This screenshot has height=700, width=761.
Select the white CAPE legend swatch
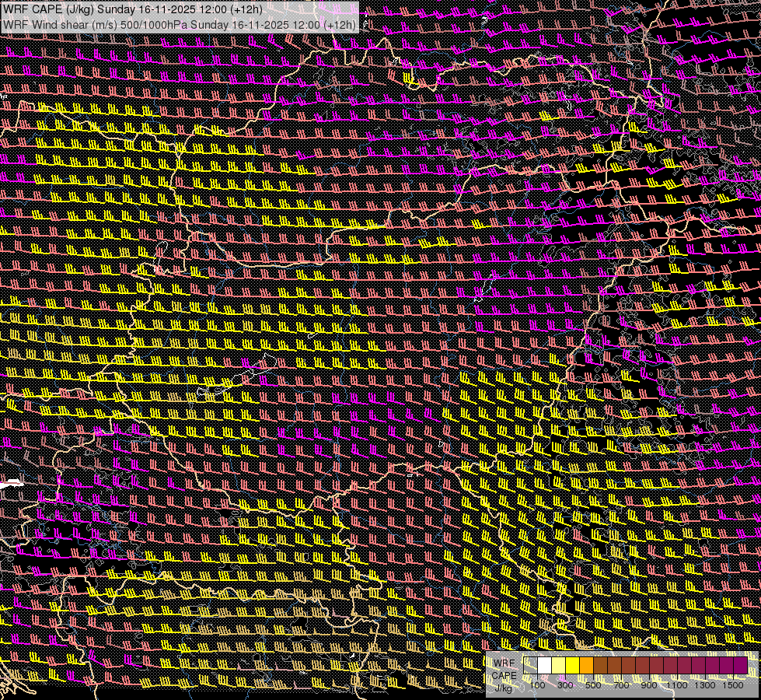point(545,666)
